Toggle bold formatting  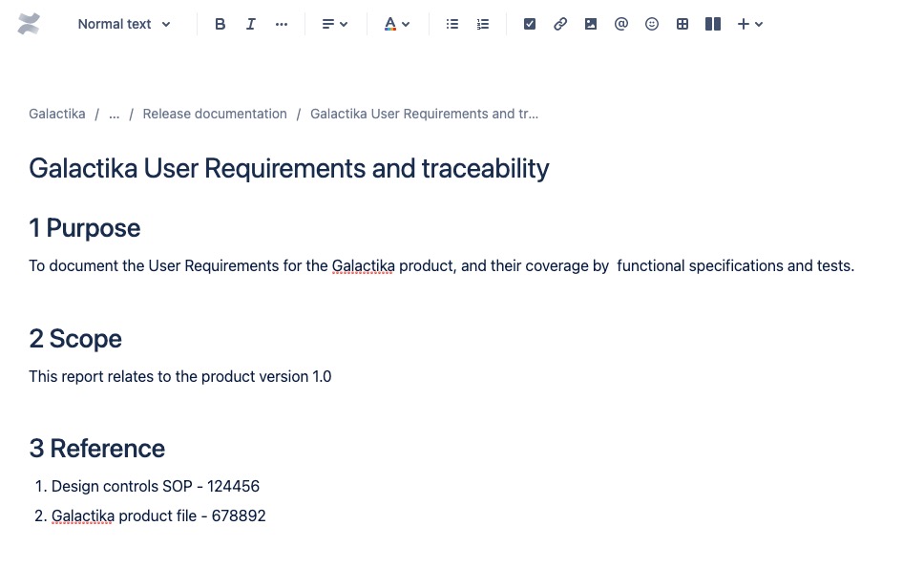[x=220, y=24]
